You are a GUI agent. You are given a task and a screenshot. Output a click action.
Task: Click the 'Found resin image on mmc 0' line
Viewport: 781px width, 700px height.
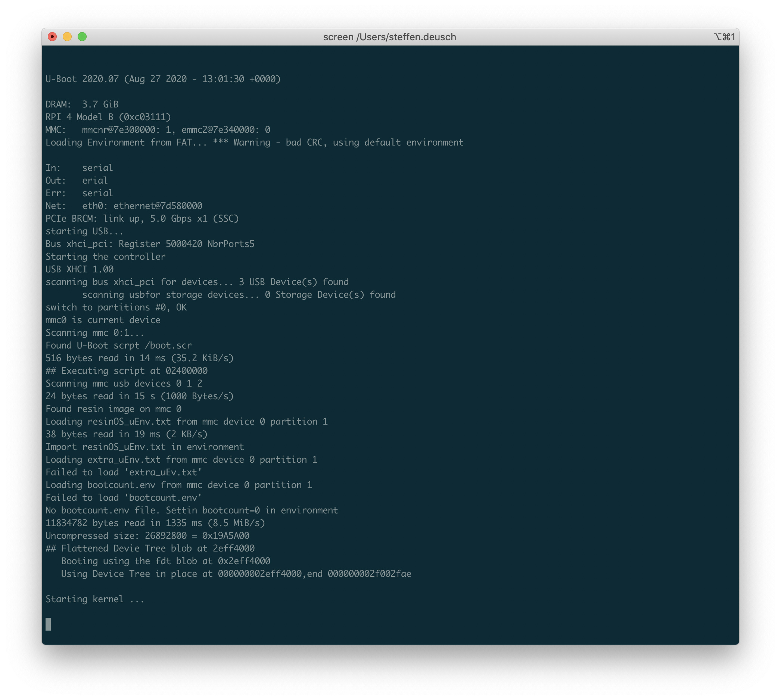pyautogui.click(x=113, y=409)
